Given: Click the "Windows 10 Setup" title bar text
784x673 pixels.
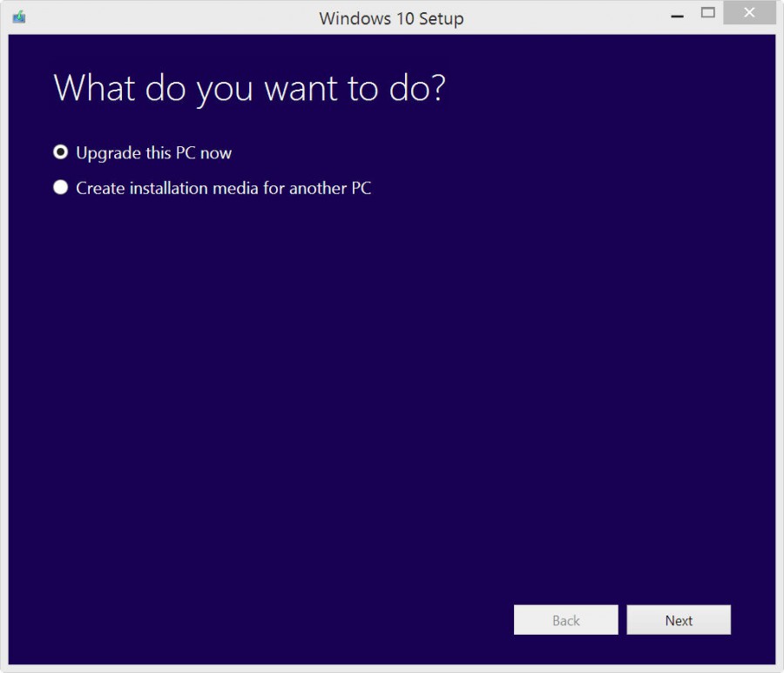Looking at the screenshot, I should (x=392, y=17).
